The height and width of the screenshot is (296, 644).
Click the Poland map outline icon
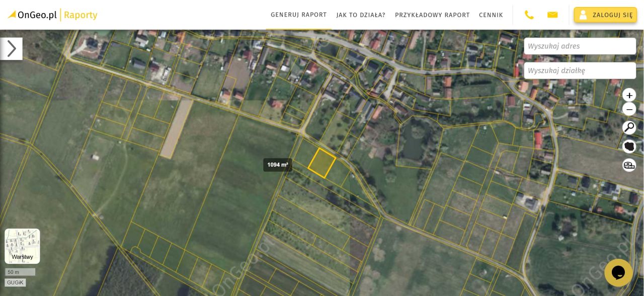tap(629, 146)
